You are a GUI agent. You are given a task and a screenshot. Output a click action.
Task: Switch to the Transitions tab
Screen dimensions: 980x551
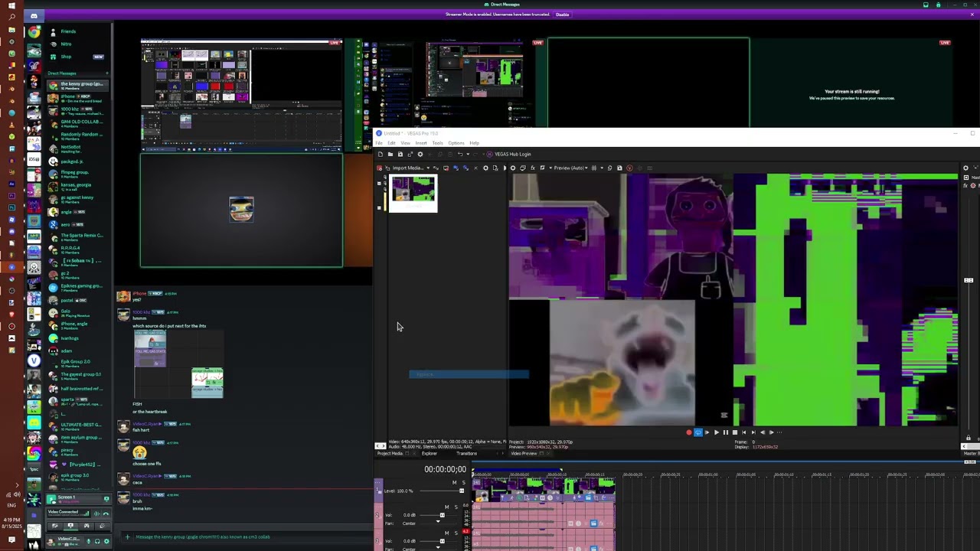click(467, 454)
